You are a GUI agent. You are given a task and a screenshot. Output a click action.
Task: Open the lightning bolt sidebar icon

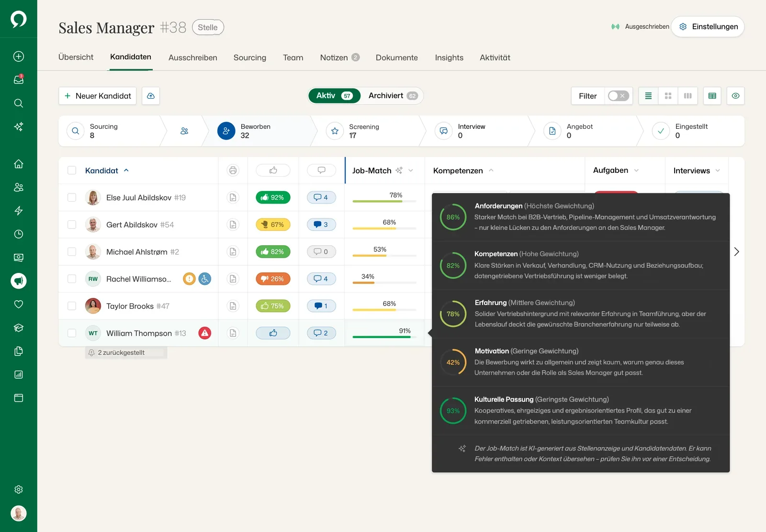19,211
